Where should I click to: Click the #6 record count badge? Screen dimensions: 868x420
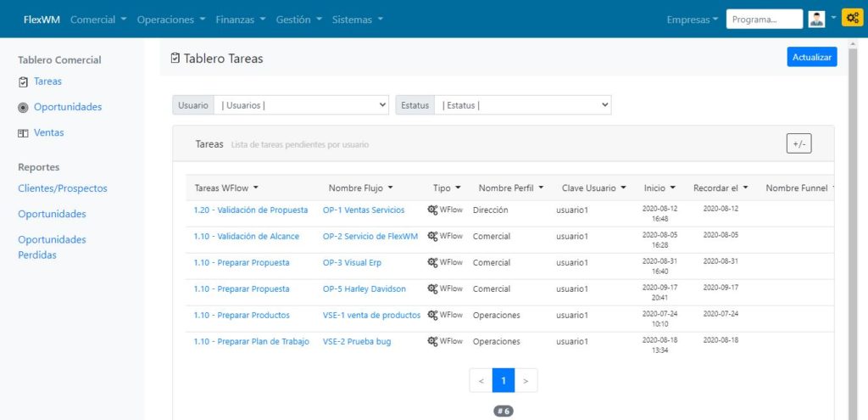504,412
